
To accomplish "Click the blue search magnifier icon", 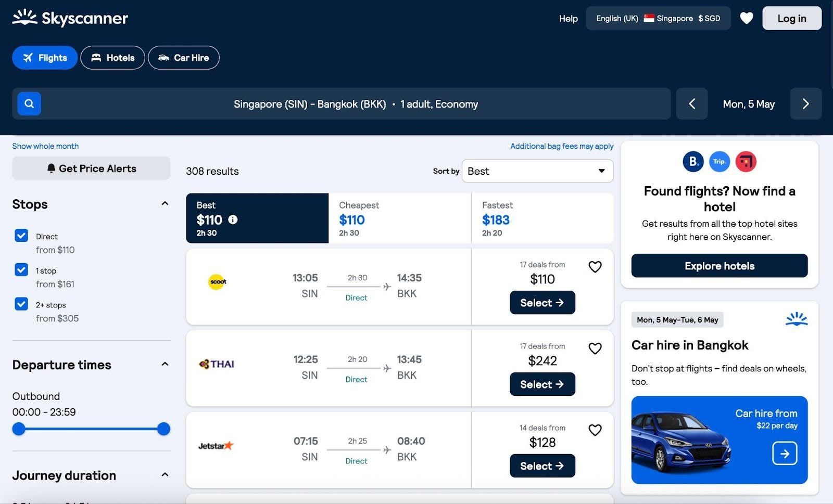I will pos(29,104).
